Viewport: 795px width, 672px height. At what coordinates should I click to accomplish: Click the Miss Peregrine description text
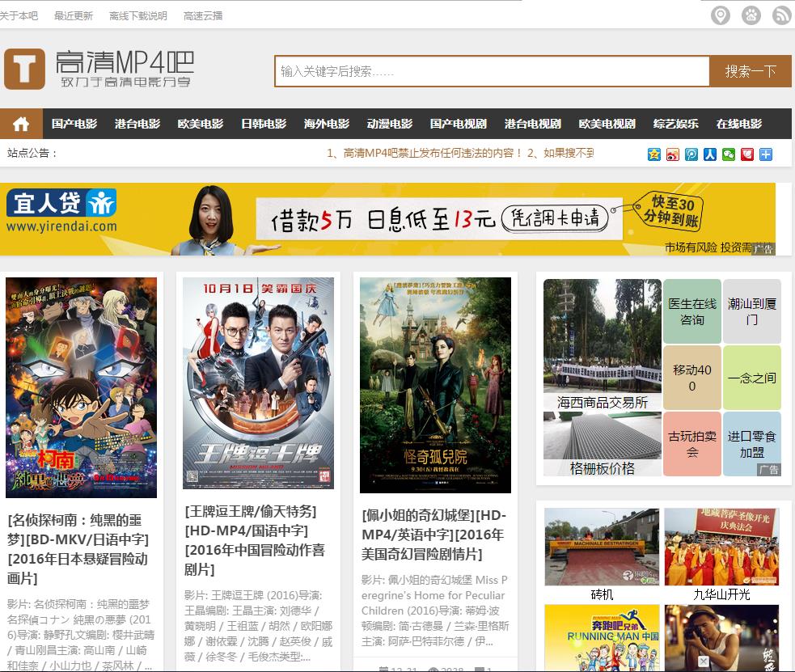click(435, 611)
